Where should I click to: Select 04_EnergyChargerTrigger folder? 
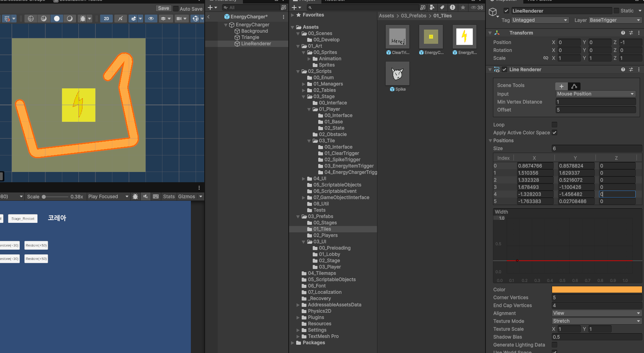click(347, 172)
